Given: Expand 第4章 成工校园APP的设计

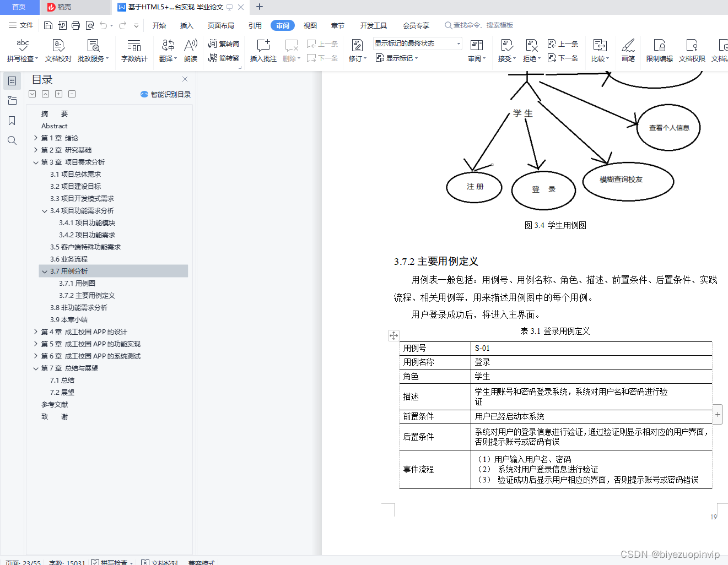Looking at the screenshot, I should click(35, 332).
